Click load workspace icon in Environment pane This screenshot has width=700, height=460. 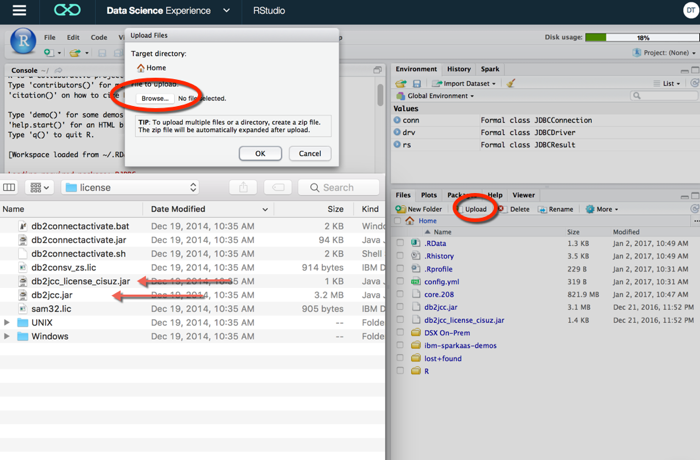(400, 84)
